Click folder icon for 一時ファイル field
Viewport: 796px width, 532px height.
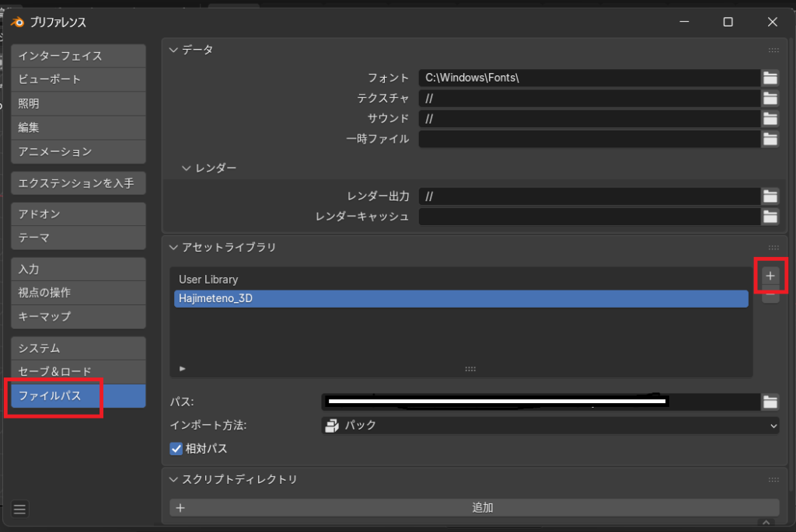pyautogui.click(x=770, y=139)
